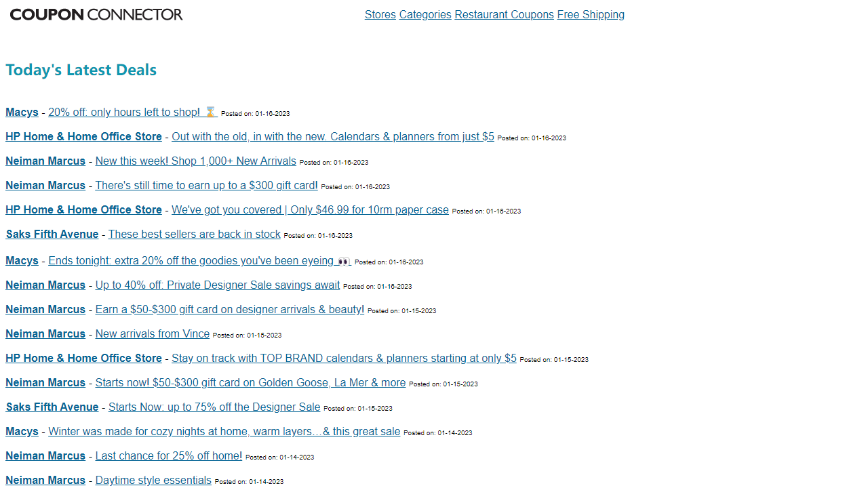Open the Stores menu link

(x=380, y=14)
